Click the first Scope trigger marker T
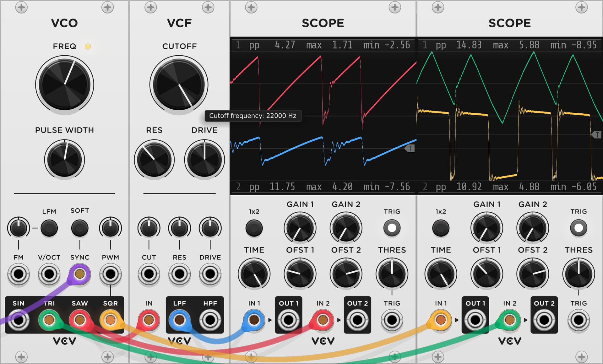 (x=410, y=148)
